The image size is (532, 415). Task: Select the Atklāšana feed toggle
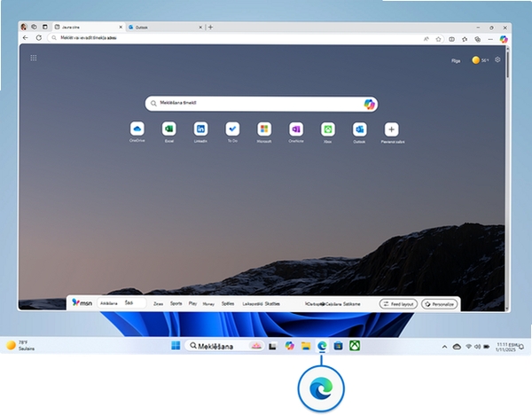pos(109,303)
